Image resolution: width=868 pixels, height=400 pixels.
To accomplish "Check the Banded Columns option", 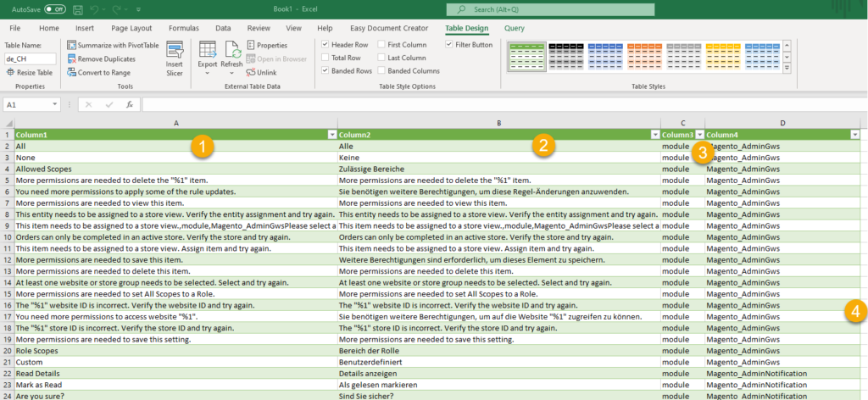I will [381, 71].
